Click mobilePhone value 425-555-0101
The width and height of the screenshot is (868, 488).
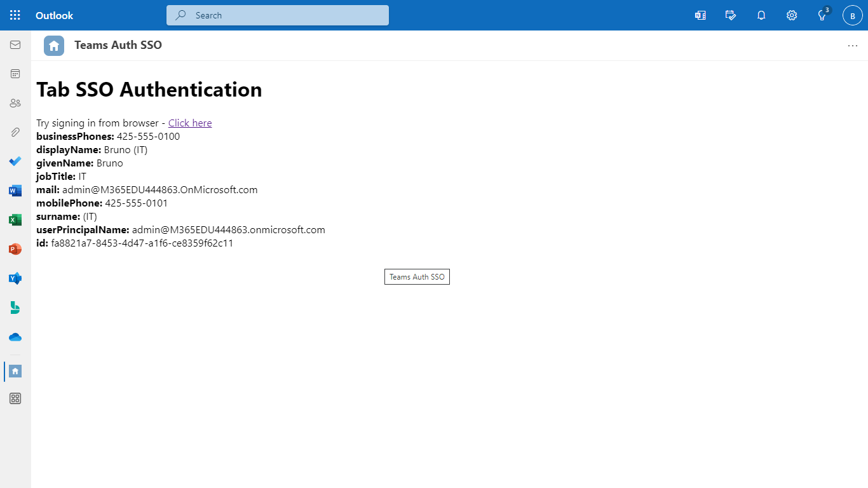(x=137, y=203)
